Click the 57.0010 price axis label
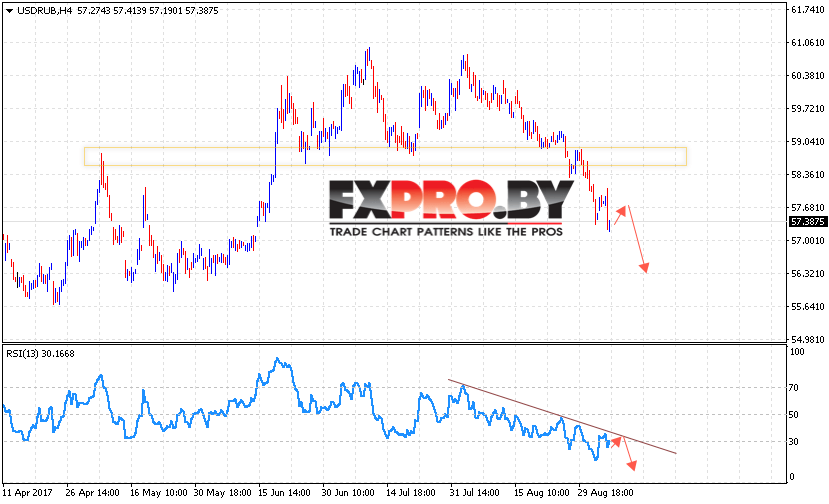829x504 pixels. click(807, 241)
